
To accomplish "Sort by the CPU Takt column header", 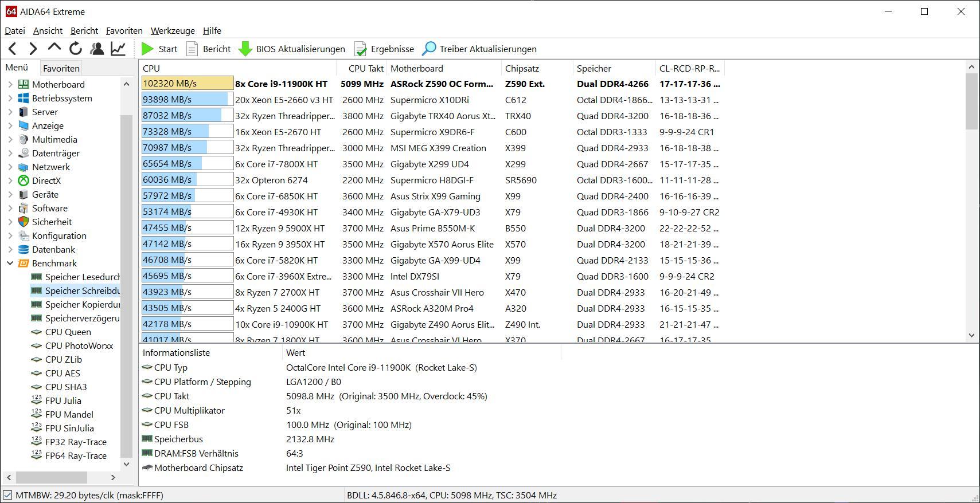I will coord(362,68).
